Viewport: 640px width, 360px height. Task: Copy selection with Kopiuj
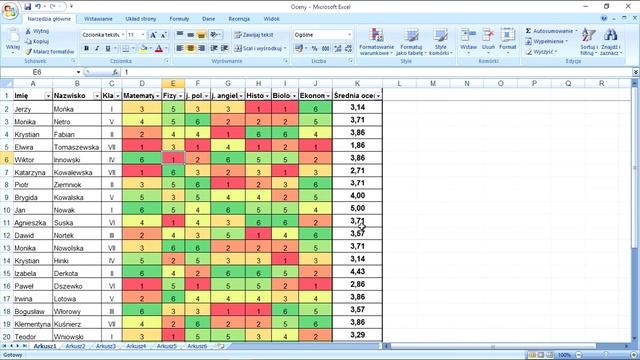(x=37, y=41)
